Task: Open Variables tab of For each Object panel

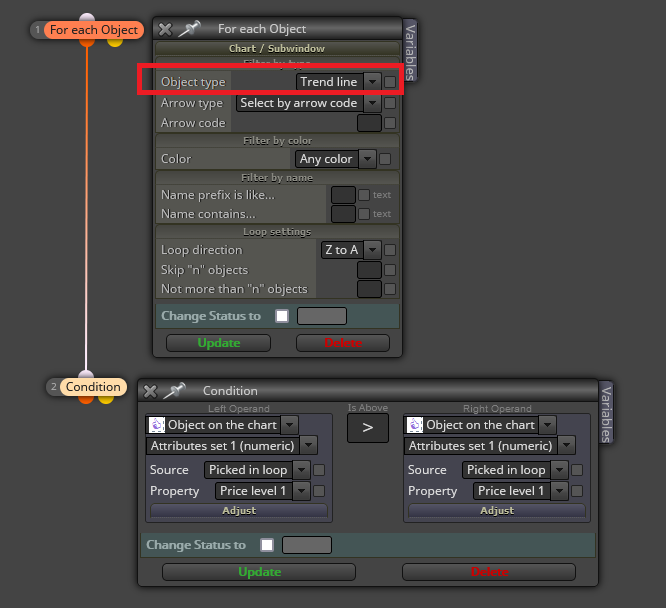Action: pyautogui.click(x=410, y=51)
